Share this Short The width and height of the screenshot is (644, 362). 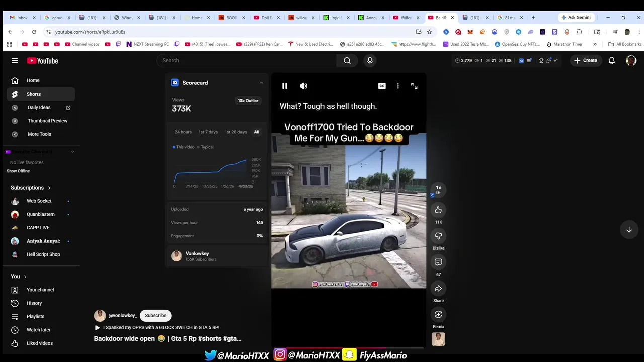click(438, 288)
